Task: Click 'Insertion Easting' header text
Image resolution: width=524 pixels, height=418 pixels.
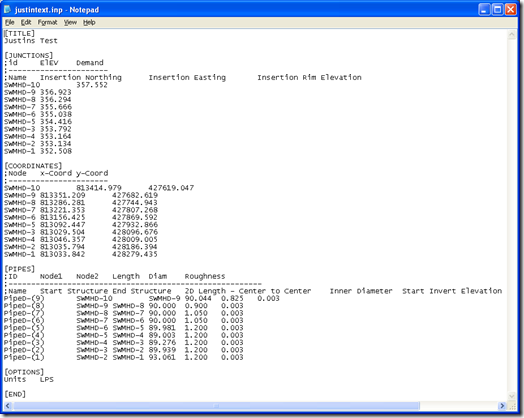Action: click(x=187, y=78)
